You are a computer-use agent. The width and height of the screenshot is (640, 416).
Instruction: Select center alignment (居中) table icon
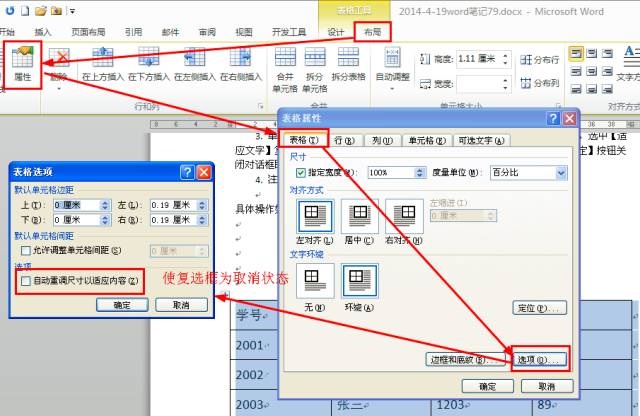tap(360, 216)
